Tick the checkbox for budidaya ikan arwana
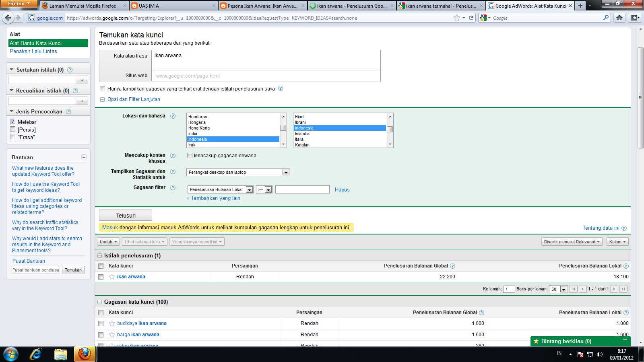Viewport: 644px width, 362px height. 101,323
